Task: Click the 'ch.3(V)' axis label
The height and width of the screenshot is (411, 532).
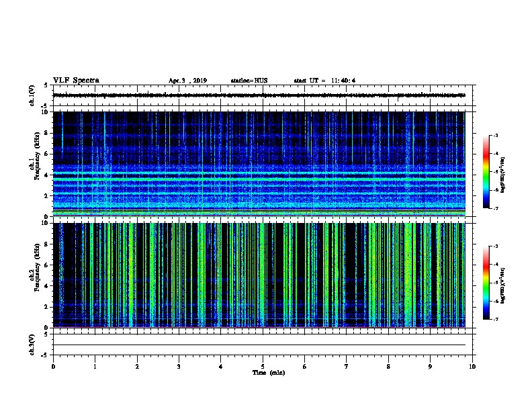Action: pyautogui.click(x=32, y=345)
